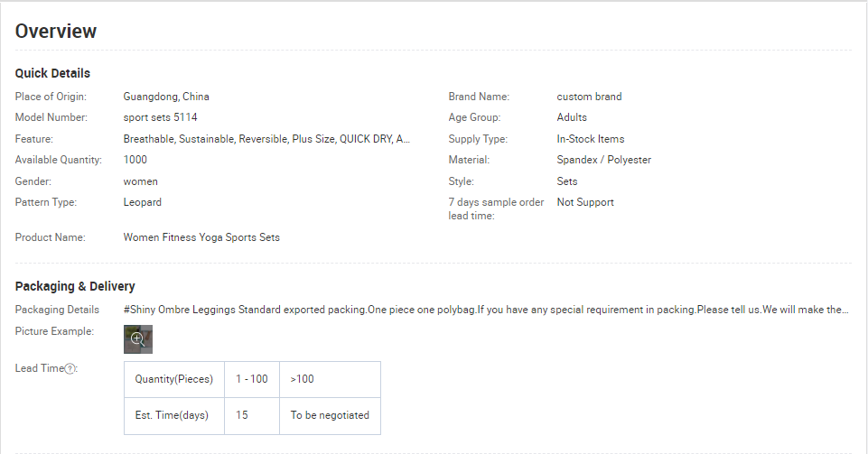Click the 'In-Stock Items' supply type value
Screen dimensions: 868x454
pyautogui.click(x=590, y=139)
